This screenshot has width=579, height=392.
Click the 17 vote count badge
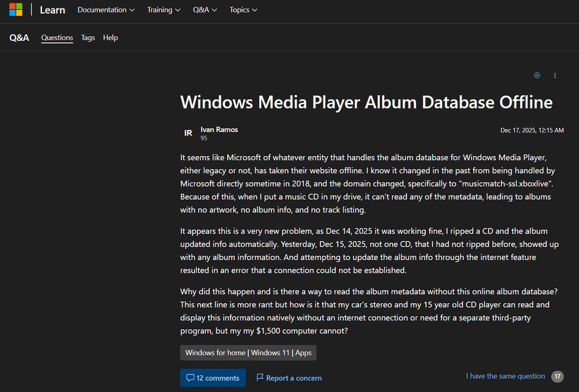coord(558,376)
